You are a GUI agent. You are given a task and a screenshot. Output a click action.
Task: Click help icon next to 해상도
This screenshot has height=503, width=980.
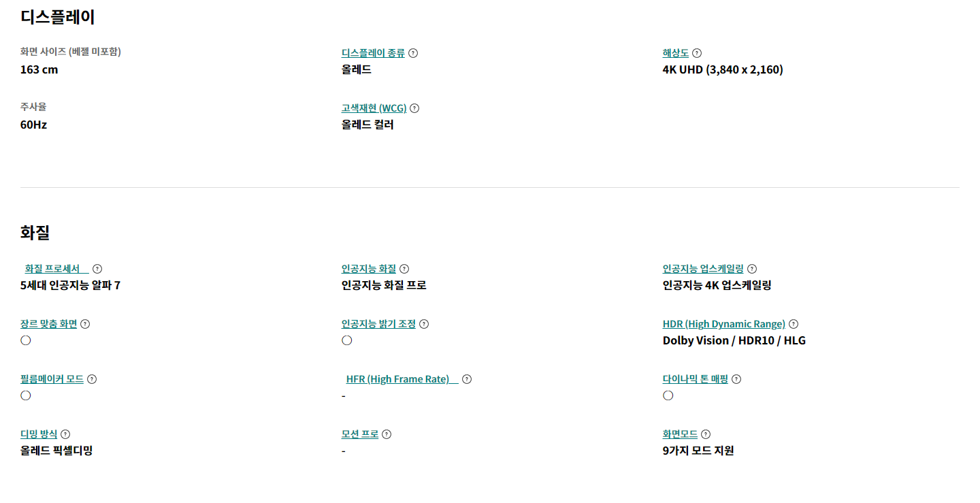(697, 53)
